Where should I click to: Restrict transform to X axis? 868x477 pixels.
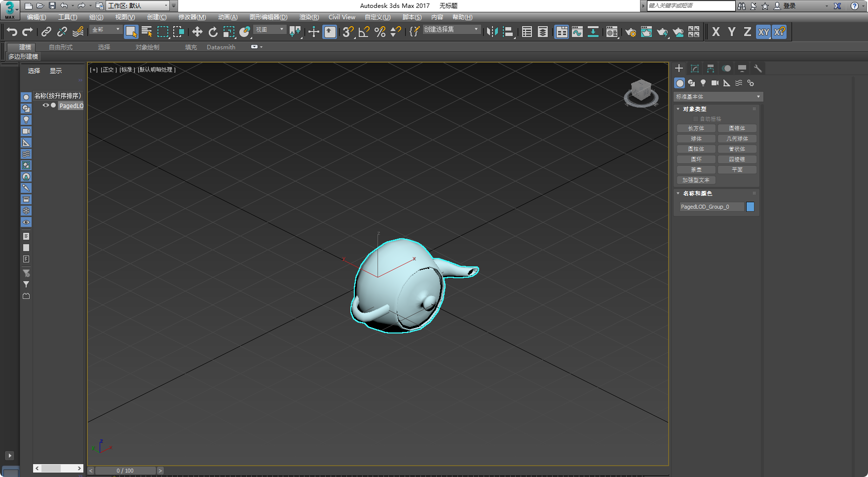click(716, 32)
